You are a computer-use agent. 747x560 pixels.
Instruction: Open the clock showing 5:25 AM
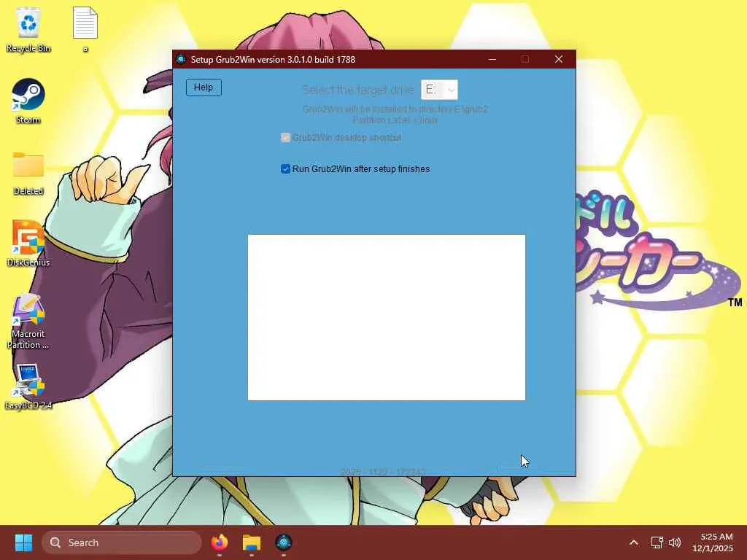(x=712, y=542)
